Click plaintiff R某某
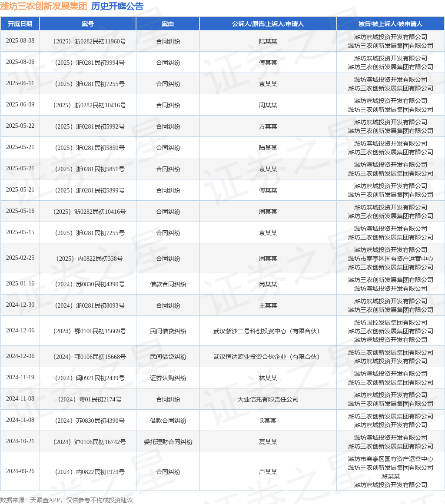This screenshot has width=445, height=504. pyautogui.click(x=268, y=421)
